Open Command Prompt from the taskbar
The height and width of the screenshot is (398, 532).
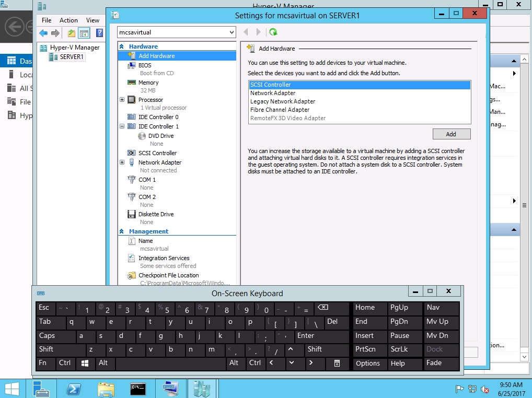[138, 389]
